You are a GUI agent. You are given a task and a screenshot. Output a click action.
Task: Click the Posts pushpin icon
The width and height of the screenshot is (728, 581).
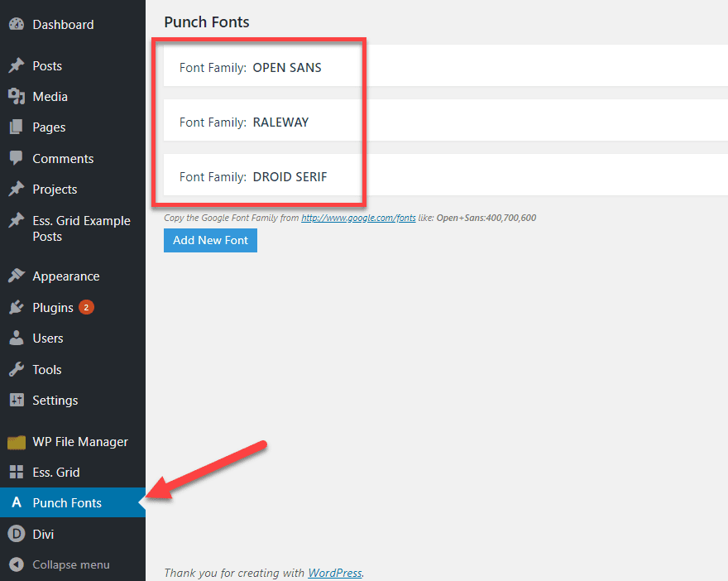[16, 66]
